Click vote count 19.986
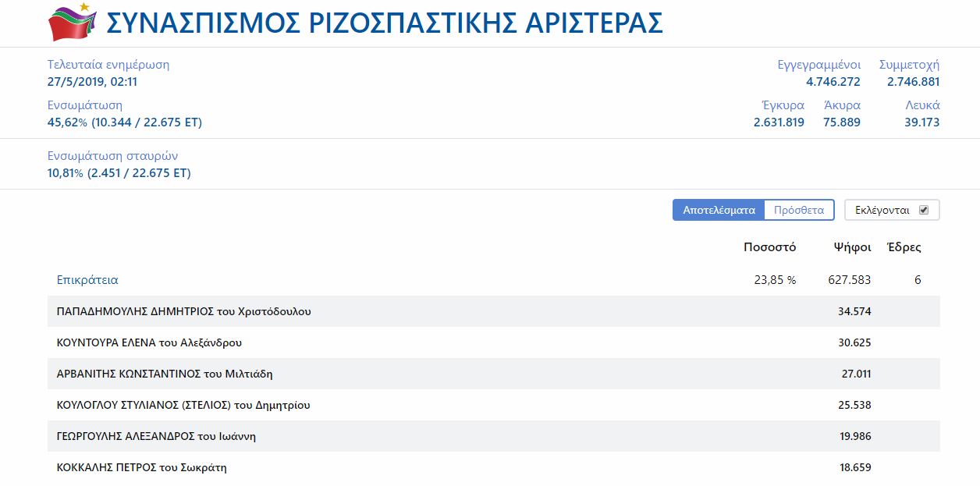This screenshot has width=980, height=486. coord(855,436)
